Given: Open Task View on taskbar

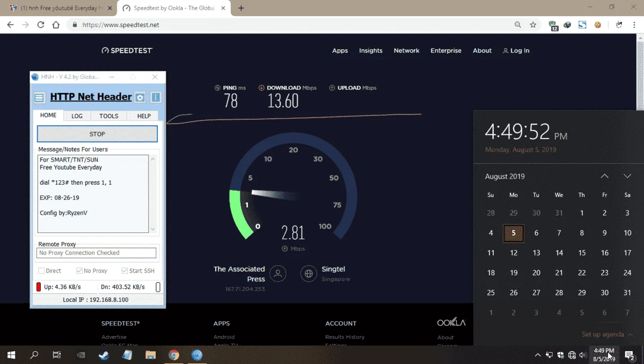Looking at the screenshot, I should coord(56,355).
